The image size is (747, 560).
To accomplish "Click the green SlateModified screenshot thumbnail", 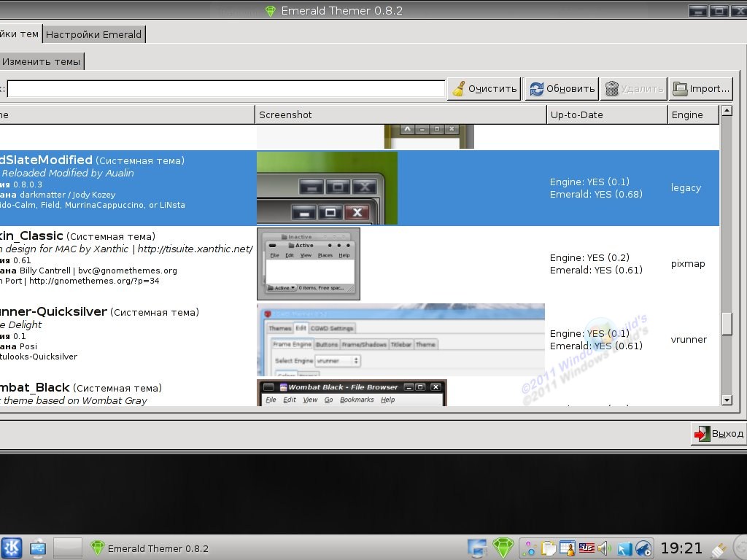I will (327, 188).
